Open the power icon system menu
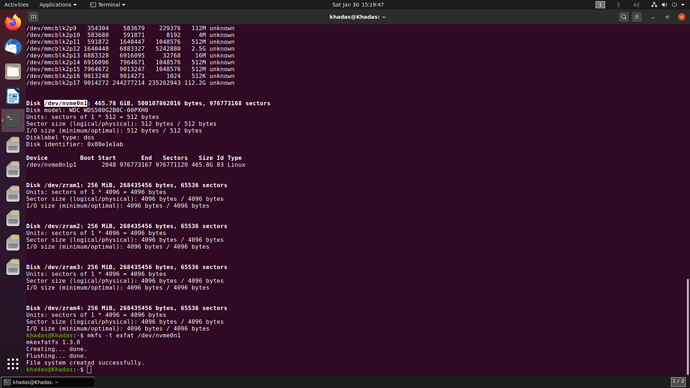This screenshot has width=690, height=388. point(675,4)
